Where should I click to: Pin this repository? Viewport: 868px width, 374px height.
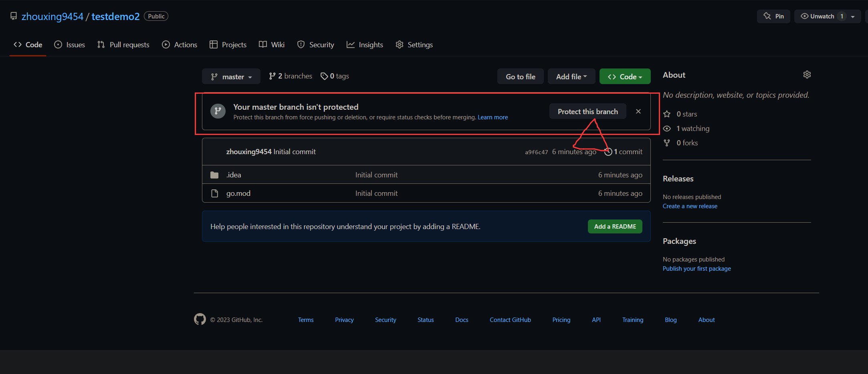[773, 16]
